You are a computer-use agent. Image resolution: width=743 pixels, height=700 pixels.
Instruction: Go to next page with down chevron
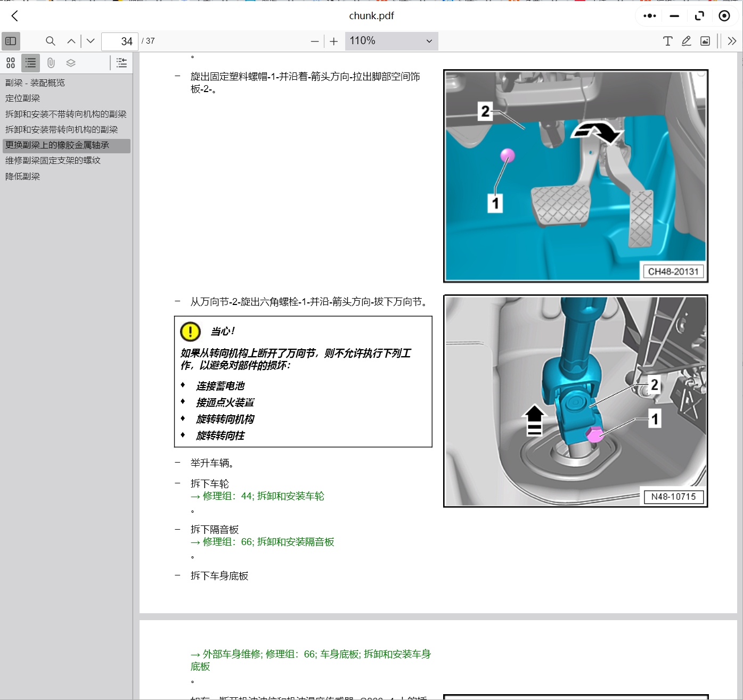point(90,41)
